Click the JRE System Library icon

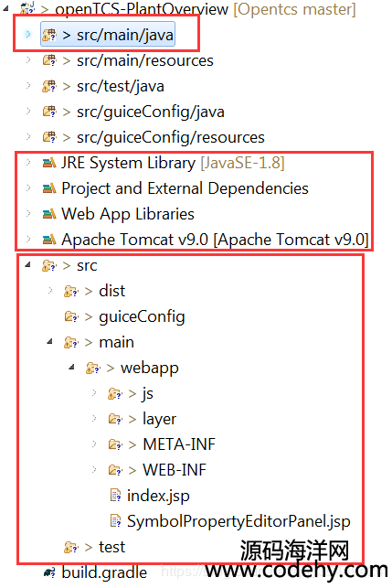coord(49,163)
